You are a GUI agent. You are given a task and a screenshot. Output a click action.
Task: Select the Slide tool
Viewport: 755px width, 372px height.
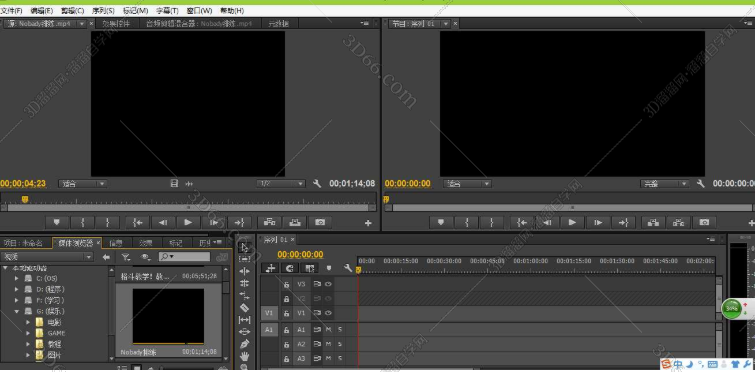tap(245, 332)
